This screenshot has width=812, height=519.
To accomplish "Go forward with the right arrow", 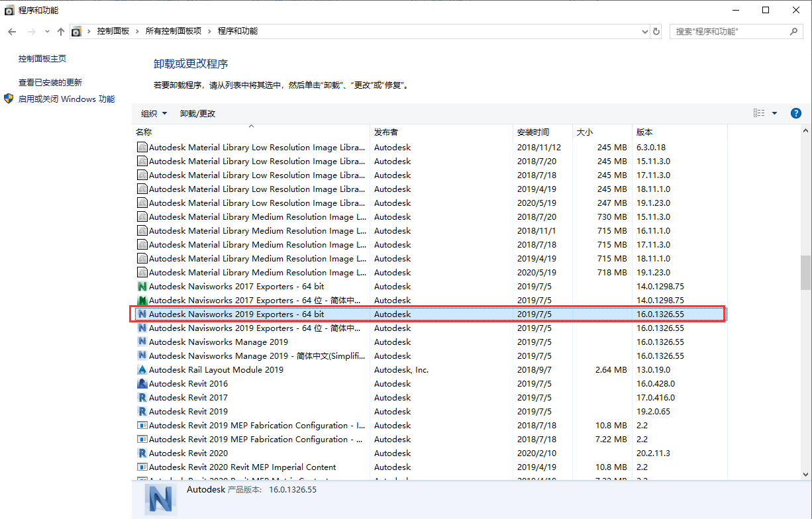I will [x=32, y=31].
